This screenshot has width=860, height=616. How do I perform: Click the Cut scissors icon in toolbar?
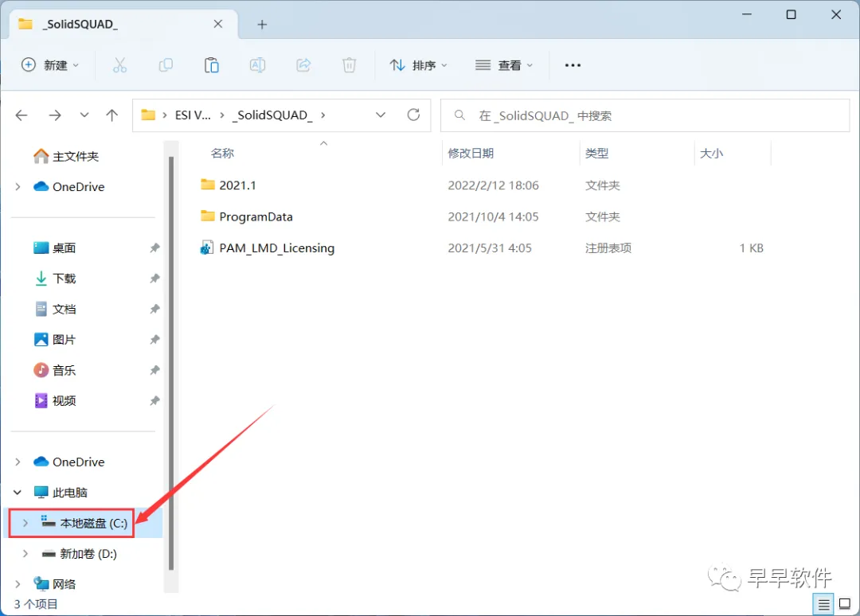point(119,65)
